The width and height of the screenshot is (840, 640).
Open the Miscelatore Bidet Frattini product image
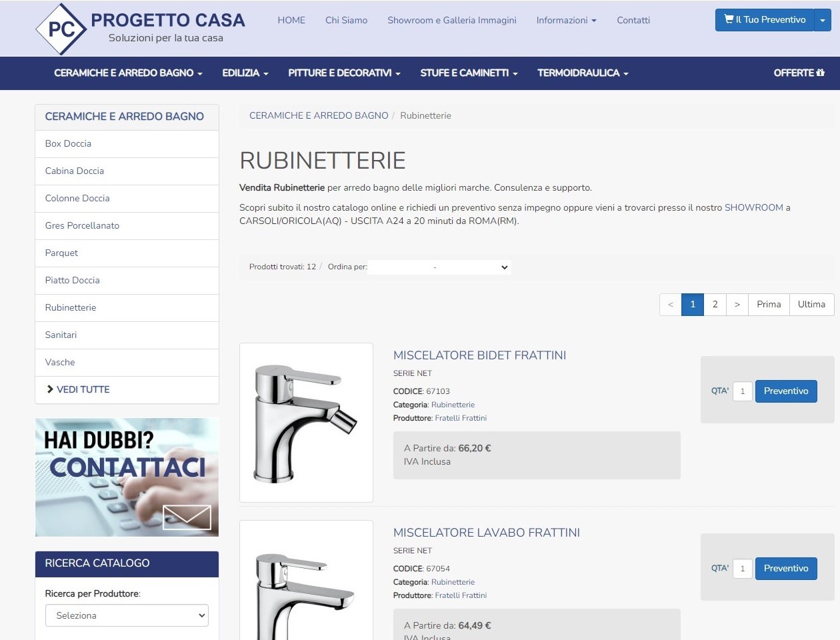click(306, 423)
